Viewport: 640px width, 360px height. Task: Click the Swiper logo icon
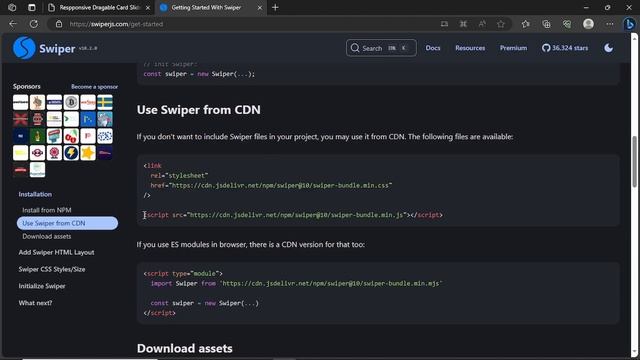tap(24, 48)
